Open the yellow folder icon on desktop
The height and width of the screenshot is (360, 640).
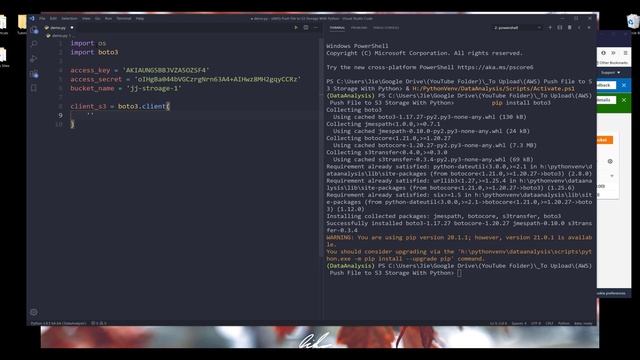coord(22,22)
